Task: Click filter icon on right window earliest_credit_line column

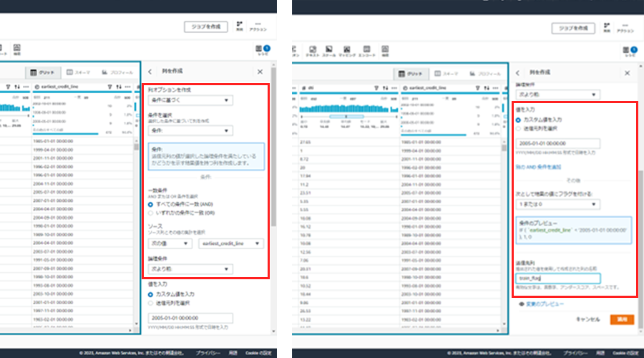Action: (477, 88)
